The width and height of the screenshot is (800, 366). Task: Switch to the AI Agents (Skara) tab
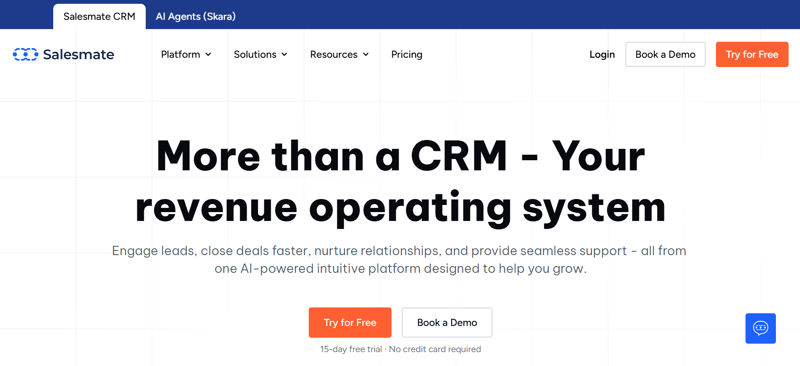click(x=195, y=16)
